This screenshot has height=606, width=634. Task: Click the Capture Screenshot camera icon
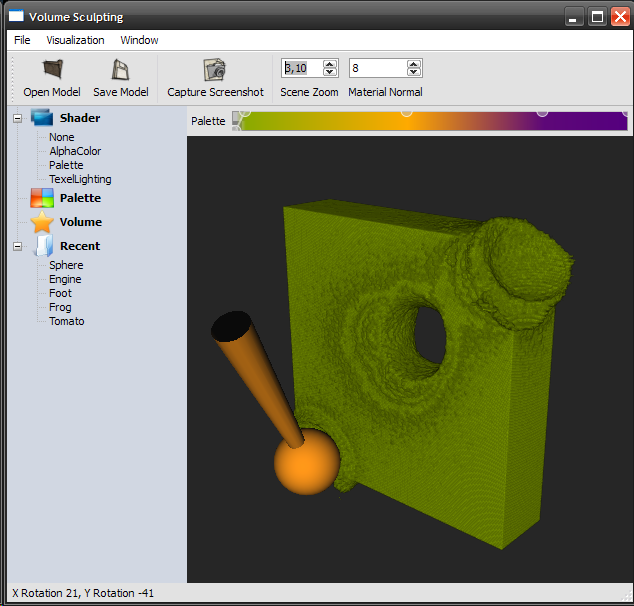[x=215, y=70]
